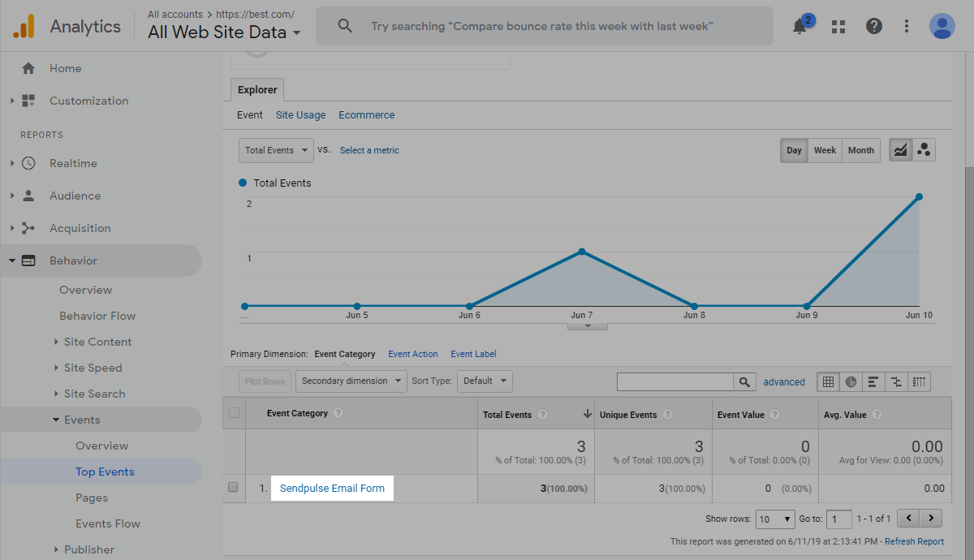974x560 pixels.
Task: Switch the chart to Week interval
Action: (x=825, y=150)
